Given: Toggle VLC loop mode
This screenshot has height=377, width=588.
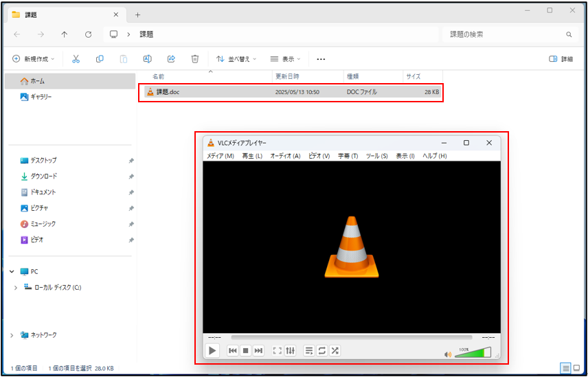Looking at the screenshot, I should click(321, 351).
